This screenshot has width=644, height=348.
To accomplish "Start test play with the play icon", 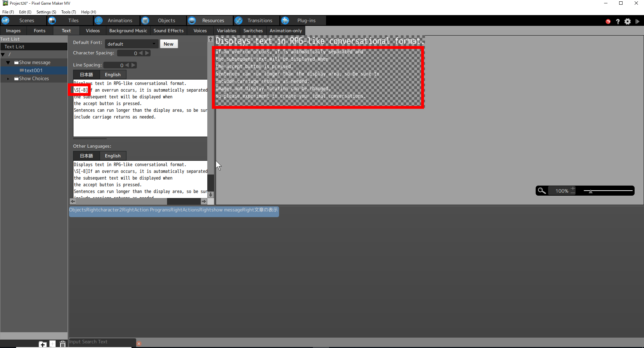I will (x=637, y=21).
